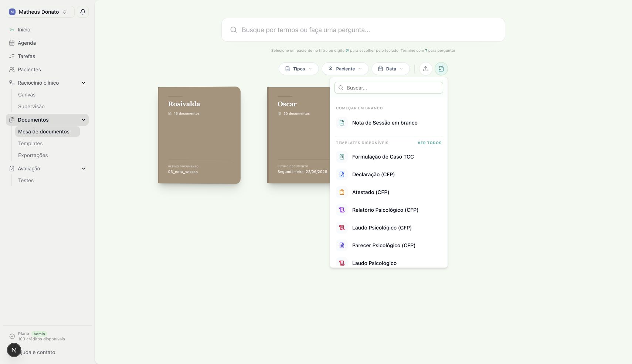Click the new document icon button
This screenshot has height=364, width=632.
tap(441, 69)
